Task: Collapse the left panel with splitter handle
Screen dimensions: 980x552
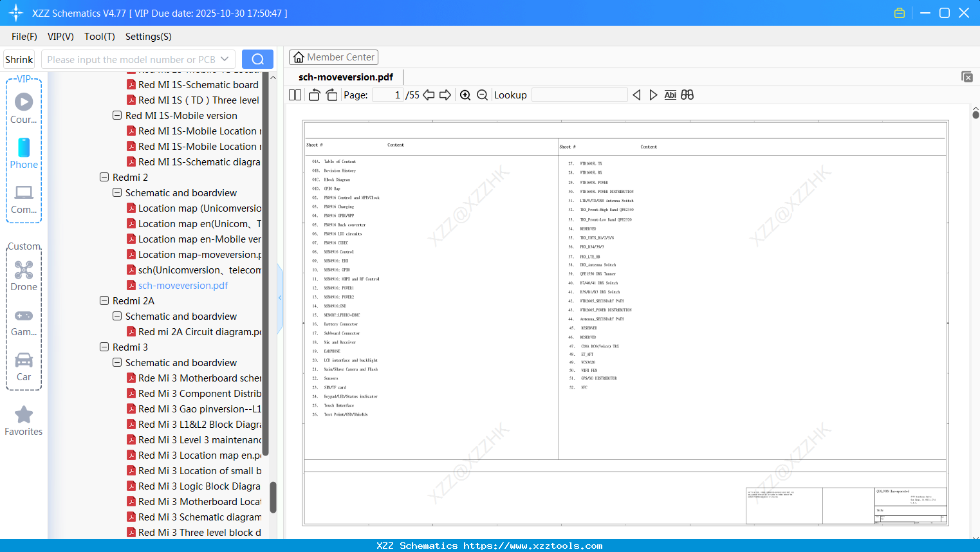Action: click(x=280, y=298)
